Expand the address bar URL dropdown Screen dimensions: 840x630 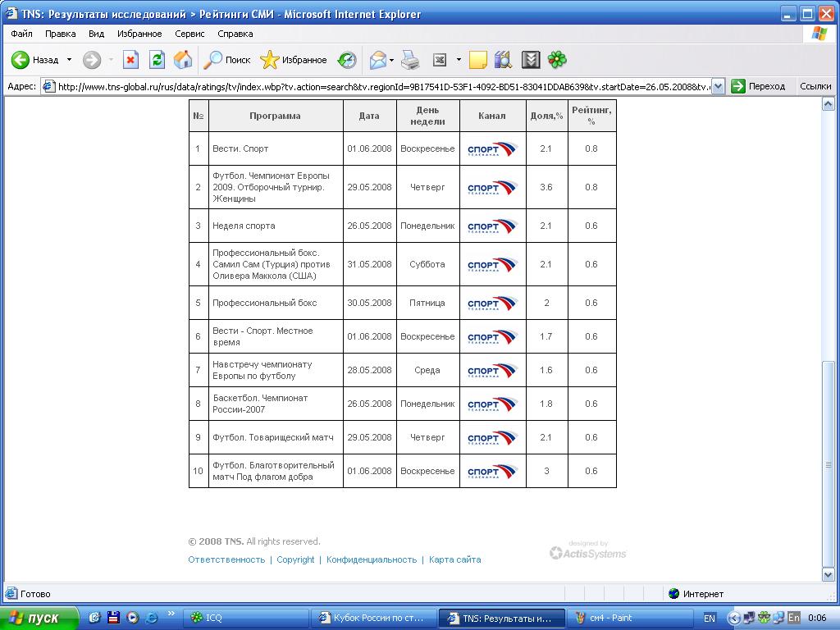[718, 86]
